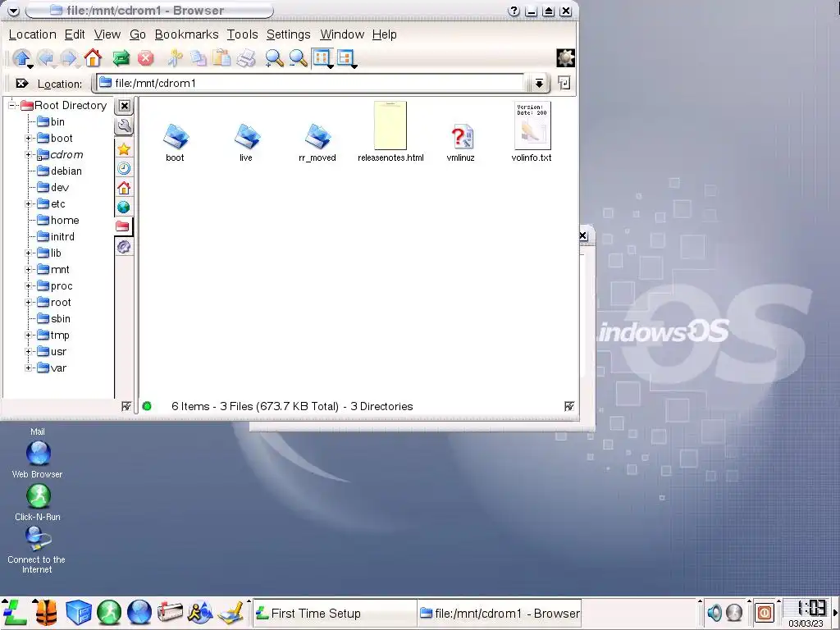The image size is (840, 630).
Task: Reload the current location with green arrows
Action: (121, 58)
